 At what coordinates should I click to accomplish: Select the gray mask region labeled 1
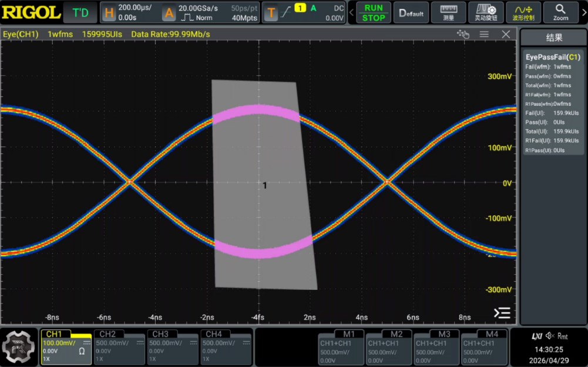[x=265, y=185]
